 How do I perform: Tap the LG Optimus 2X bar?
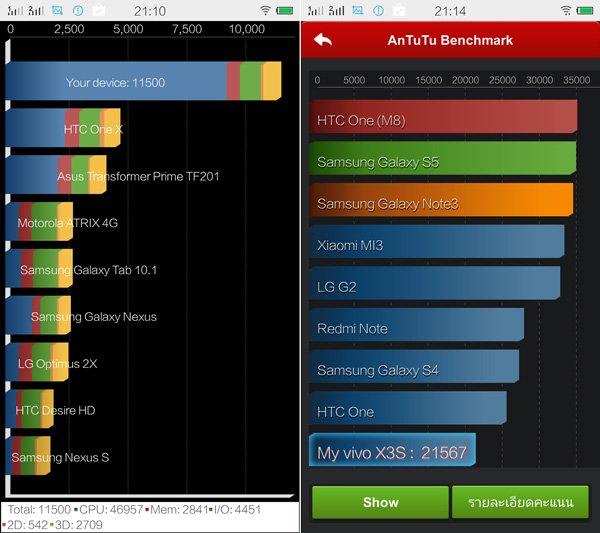coord(37,362)
